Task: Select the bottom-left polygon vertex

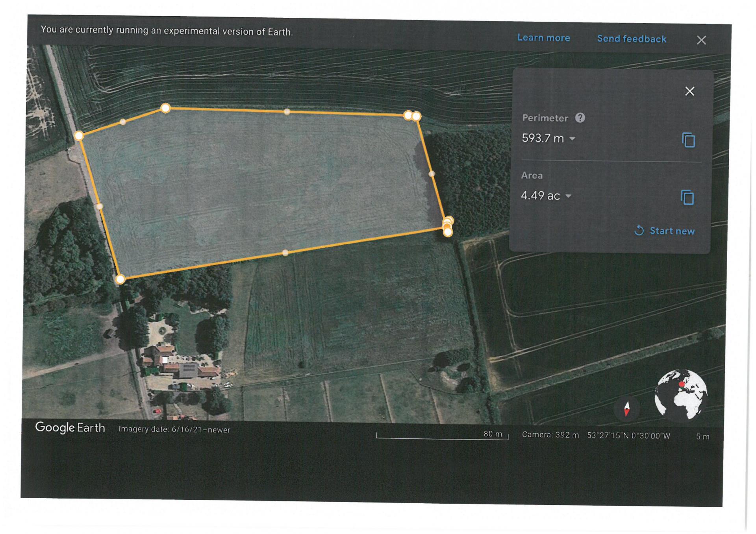Action: 120,279
